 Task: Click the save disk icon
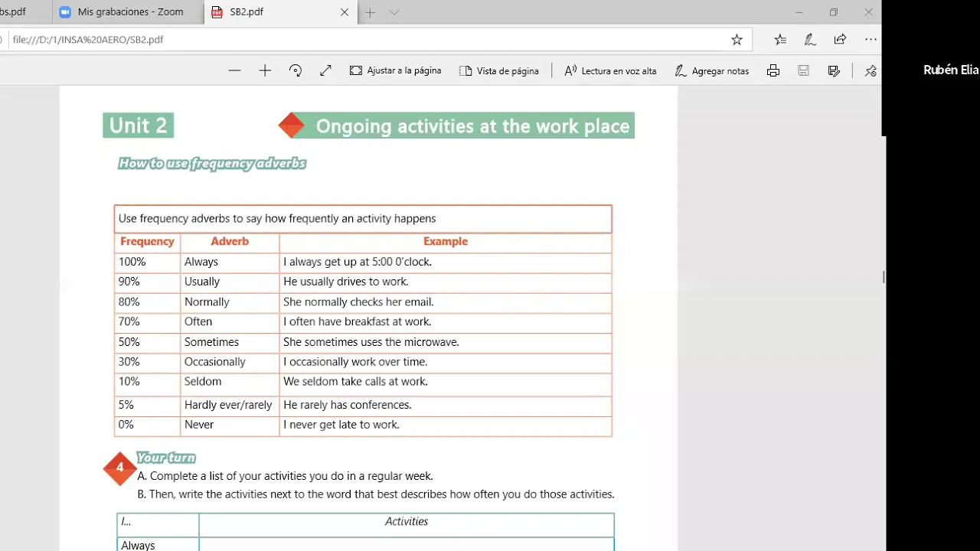point(803,70)
